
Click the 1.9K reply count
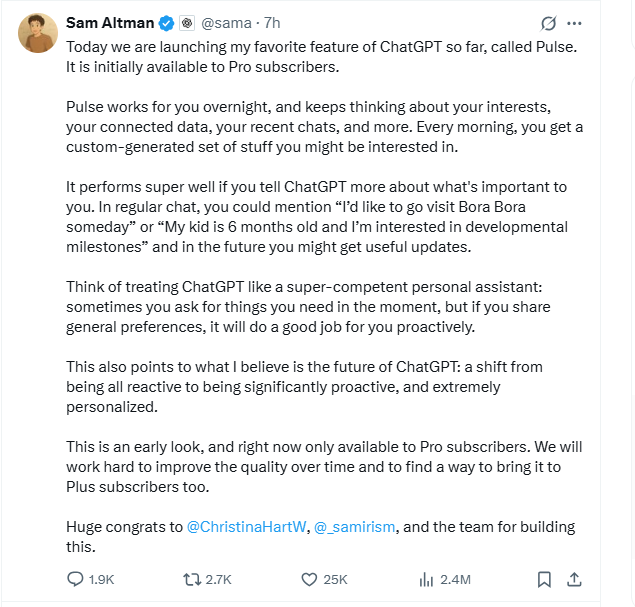pos(102,579)
